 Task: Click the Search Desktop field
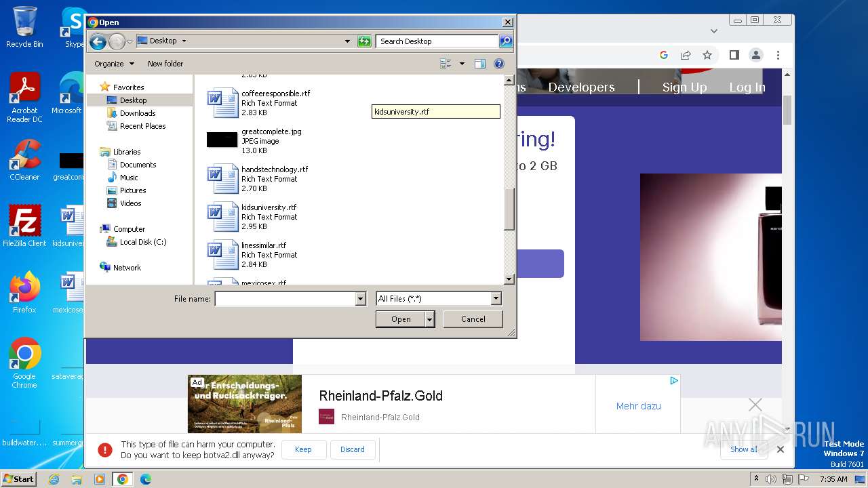tap(437, 41)
